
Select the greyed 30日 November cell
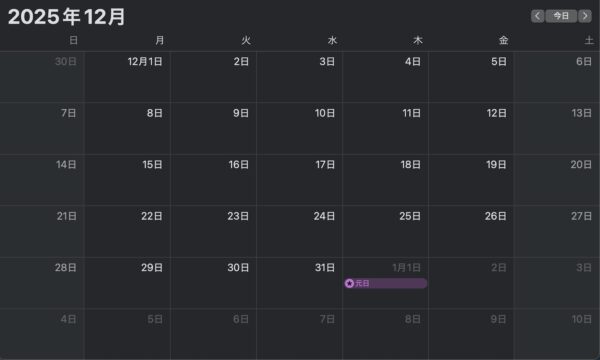(42, 77)
